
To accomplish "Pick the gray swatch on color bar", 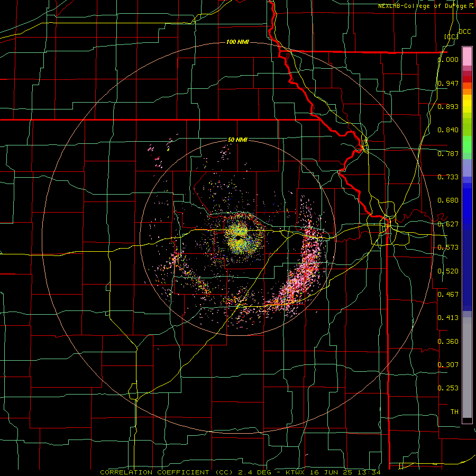I will point(467,368).
